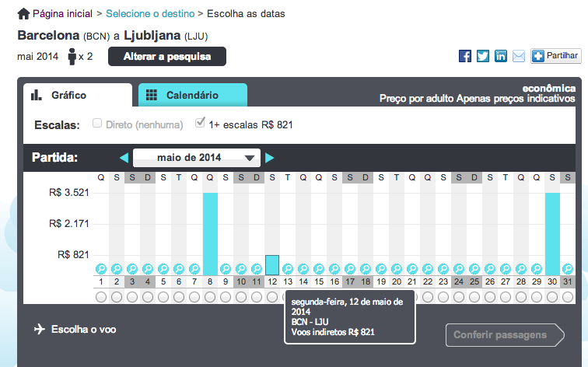The width and height of the screenshot is (588, 367).
Task: Click the home icon next to Página inicial
Action: (23, 14)
